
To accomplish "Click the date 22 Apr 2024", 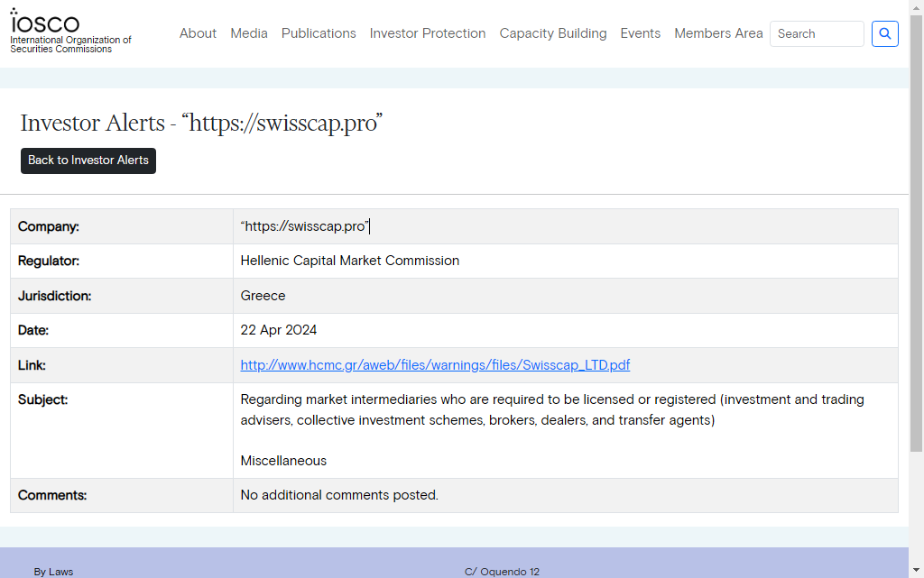I will pos(279,330).
